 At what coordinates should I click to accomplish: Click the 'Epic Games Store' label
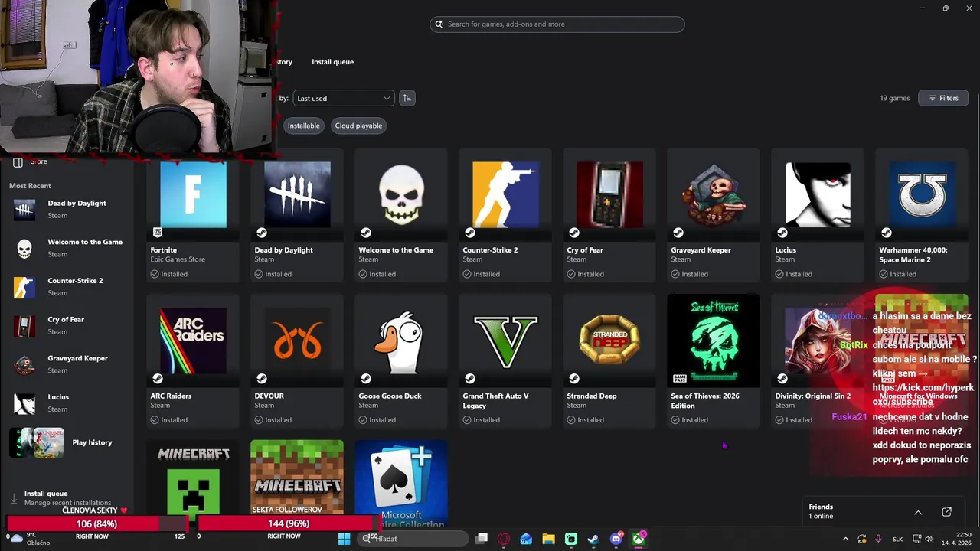[x=178, y=259]
